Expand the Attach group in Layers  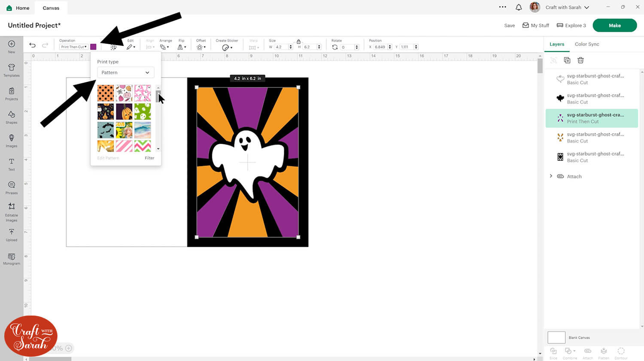(551, 176)
